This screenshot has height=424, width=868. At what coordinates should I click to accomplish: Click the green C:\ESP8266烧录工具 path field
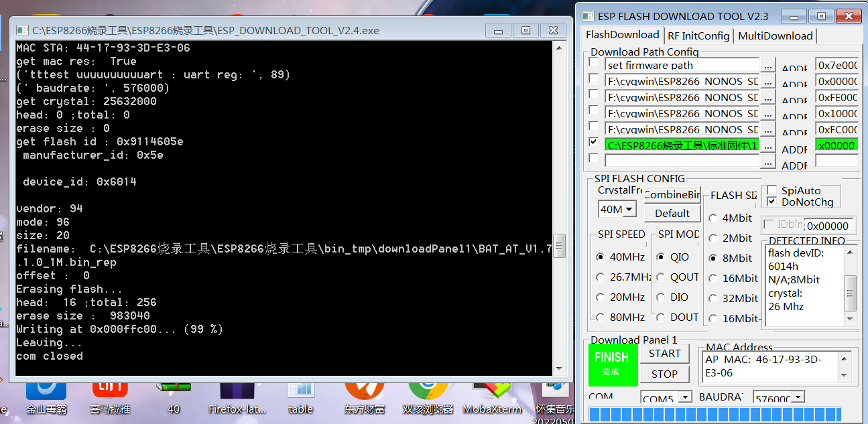click(x=682, y=145)
